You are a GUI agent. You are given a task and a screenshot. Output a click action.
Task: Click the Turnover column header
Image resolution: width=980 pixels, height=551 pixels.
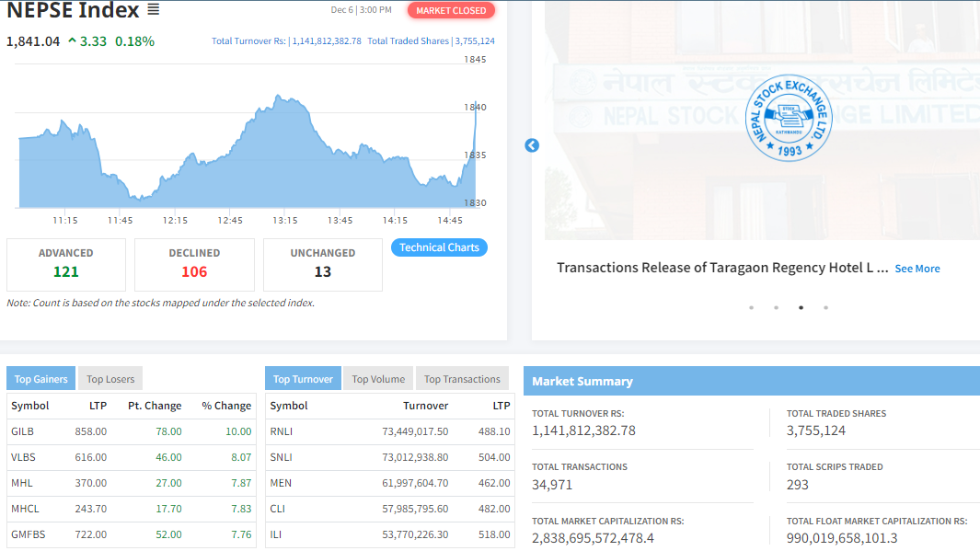pos(426,406)
